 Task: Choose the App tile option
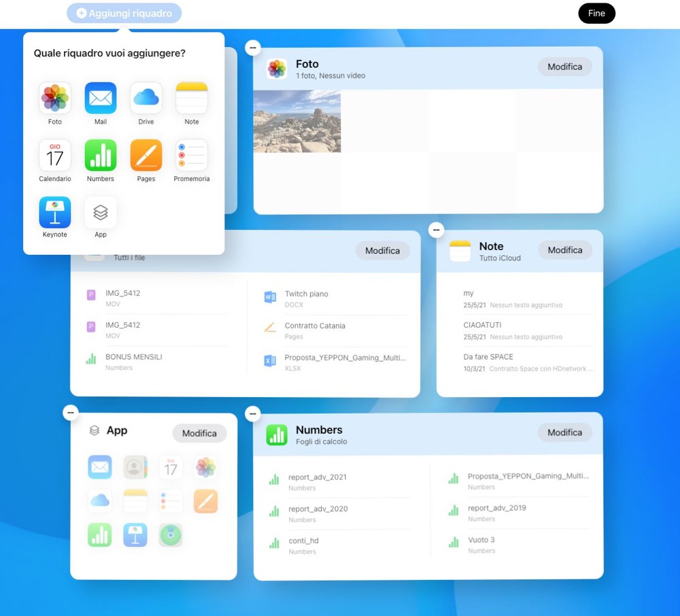[x=101, y=212]
